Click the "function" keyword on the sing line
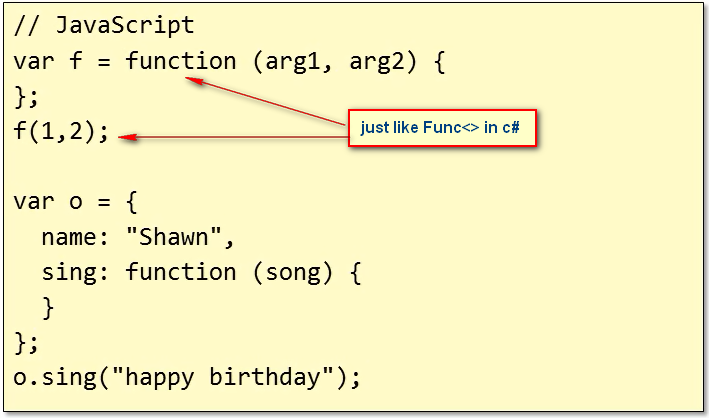The width and height of the screenshot is (709, 418). click(181, 272)
